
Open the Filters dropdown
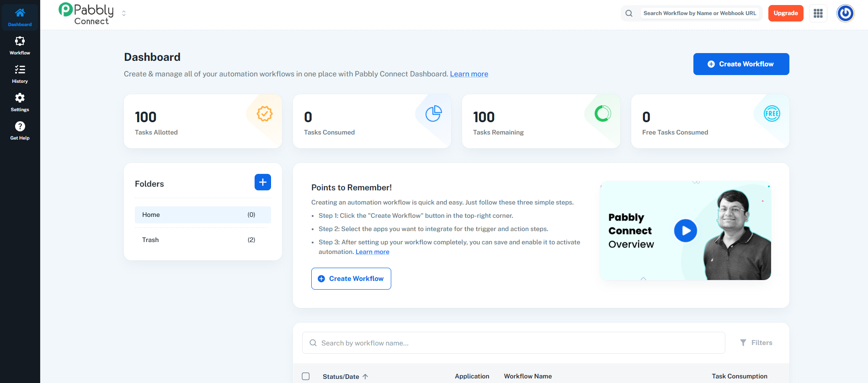756,343
